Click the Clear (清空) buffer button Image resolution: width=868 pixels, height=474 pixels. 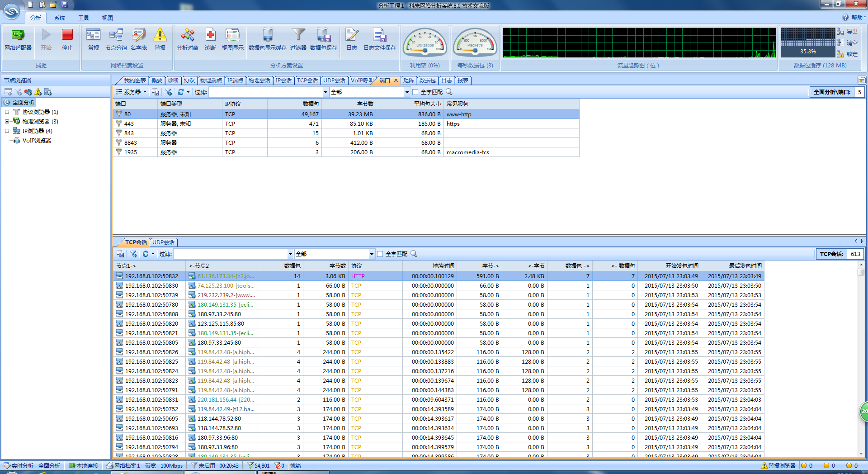[x=847, y=43]
